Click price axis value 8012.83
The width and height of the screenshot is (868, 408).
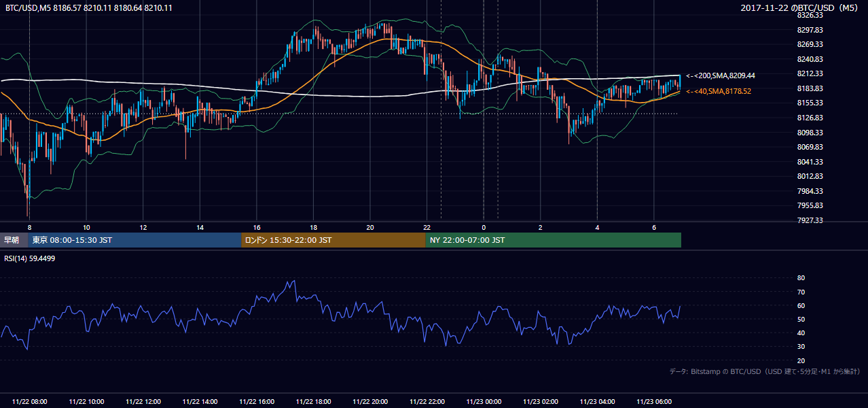coord(810,176)
